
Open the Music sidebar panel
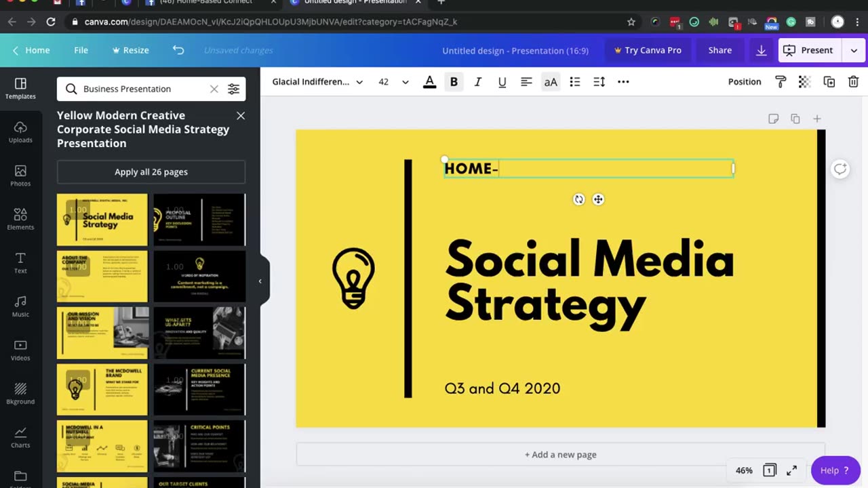20,306
